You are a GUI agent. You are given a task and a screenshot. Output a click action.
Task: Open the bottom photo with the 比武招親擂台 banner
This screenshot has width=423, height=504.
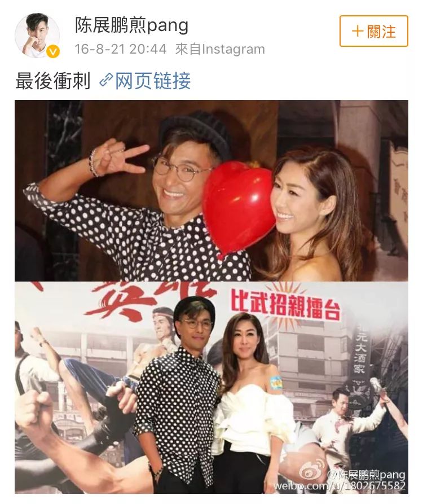click(x=211, y=387)
